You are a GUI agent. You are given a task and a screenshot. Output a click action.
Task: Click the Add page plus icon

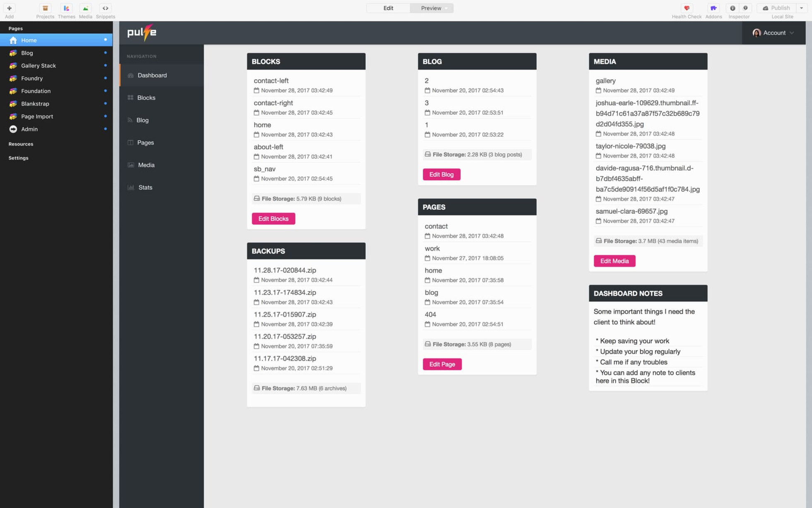coord(9,8)
